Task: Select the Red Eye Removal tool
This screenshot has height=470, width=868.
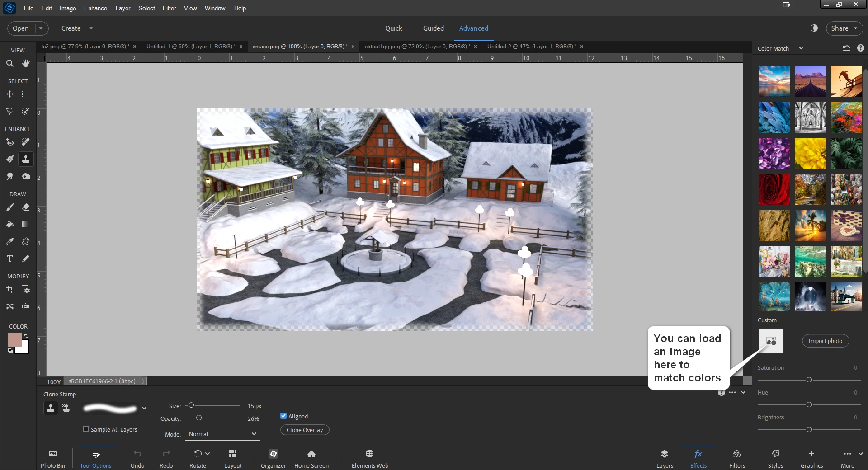Action: (x=9, y=142)
